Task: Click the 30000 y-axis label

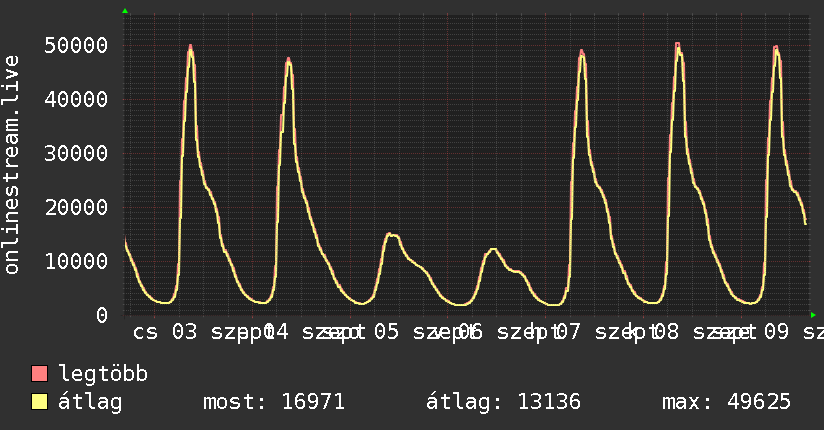Action: [76, 153]
